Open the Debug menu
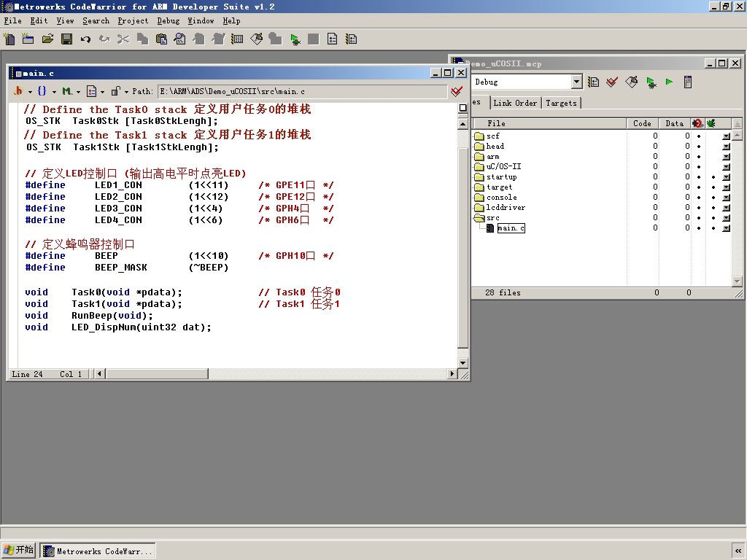747x560 pixels. click(169, 20)
